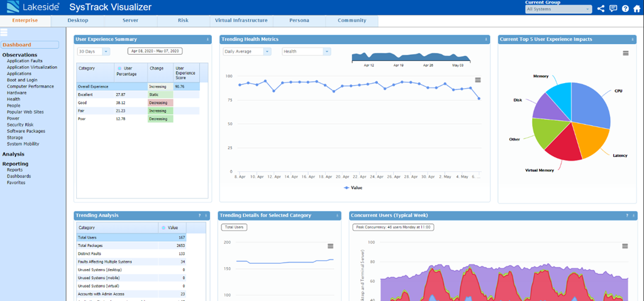Toggle the Value series legend marker
Image resolution: width=644 pixels, height=301 pixels.
click(x=346, y=188)
